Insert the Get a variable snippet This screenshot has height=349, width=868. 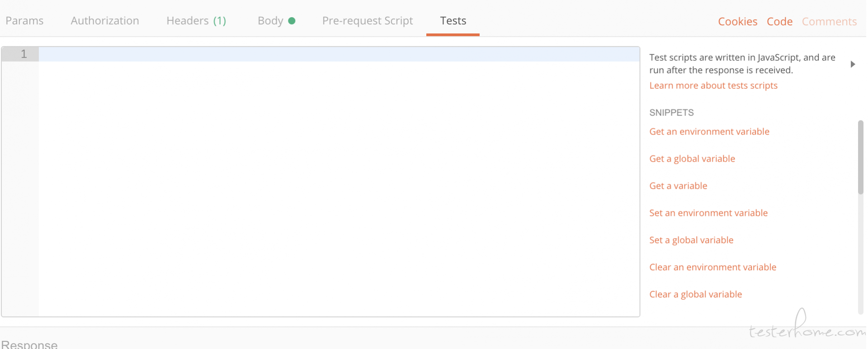[678, 186]
